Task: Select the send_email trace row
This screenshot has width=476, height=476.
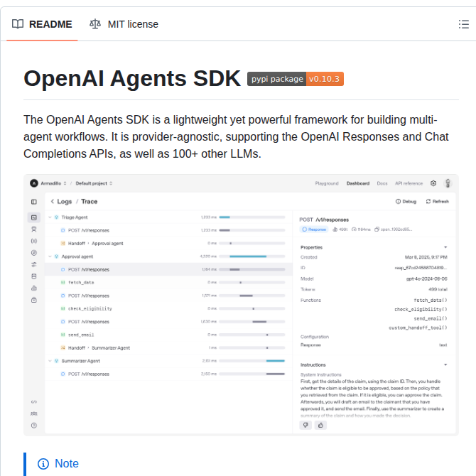Action: tap(168, 335)
